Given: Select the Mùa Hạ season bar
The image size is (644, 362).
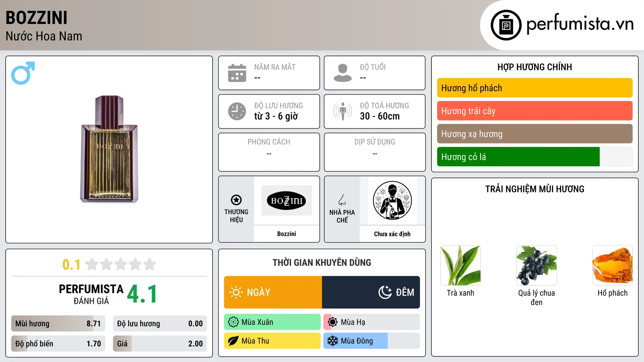Looking at the screenshot, I should click(x=372, y=322).
